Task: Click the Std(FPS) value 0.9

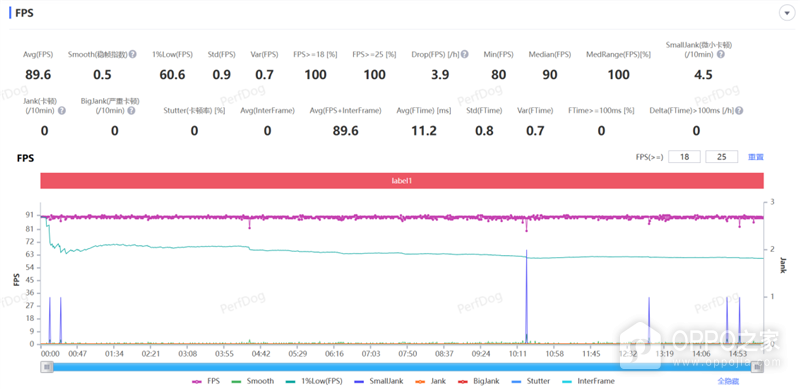Action: tap(221, 75)
